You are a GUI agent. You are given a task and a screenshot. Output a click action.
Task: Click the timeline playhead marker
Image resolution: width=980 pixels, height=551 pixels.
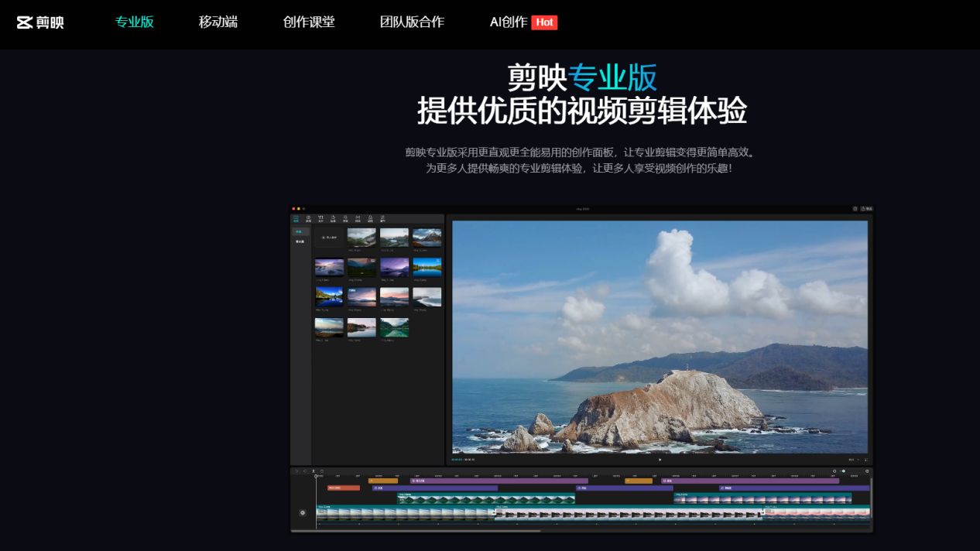[316, 476]
